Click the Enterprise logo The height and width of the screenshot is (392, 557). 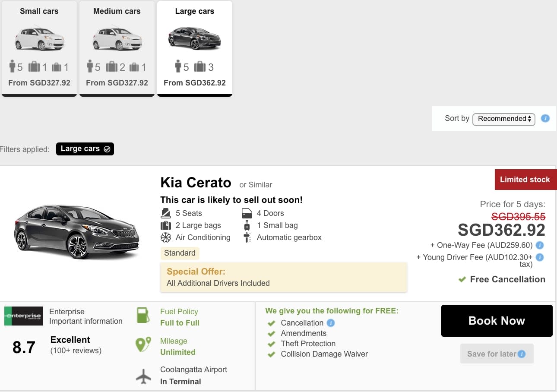[24, 316]
